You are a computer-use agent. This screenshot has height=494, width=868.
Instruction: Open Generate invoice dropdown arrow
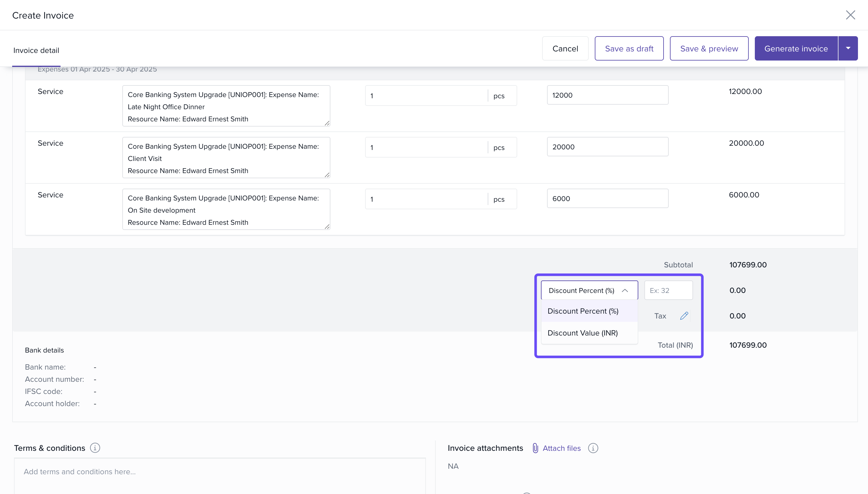point(848,49)
